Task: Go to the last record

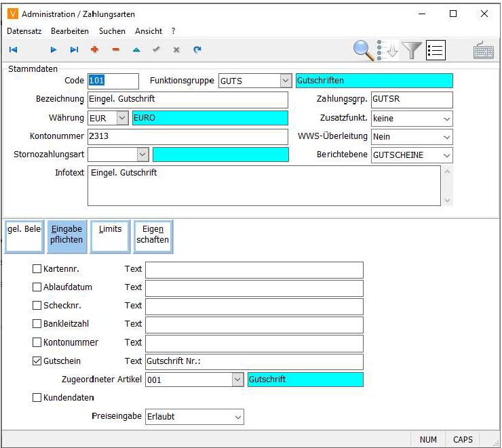Action: click(x=74, y=49)
